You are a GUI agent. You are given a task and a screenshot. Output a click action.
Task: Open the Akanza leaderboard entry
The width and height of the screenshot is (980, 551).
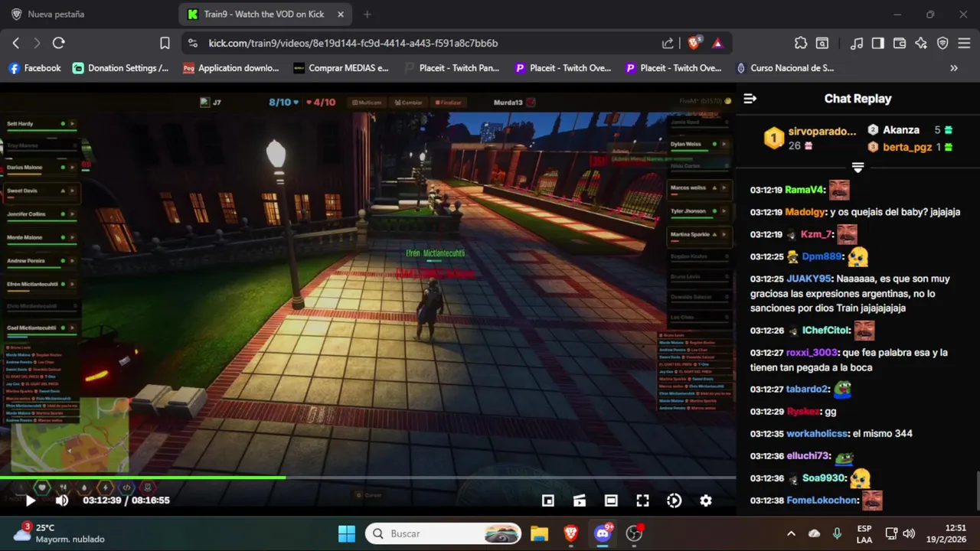tap(910, 130)
